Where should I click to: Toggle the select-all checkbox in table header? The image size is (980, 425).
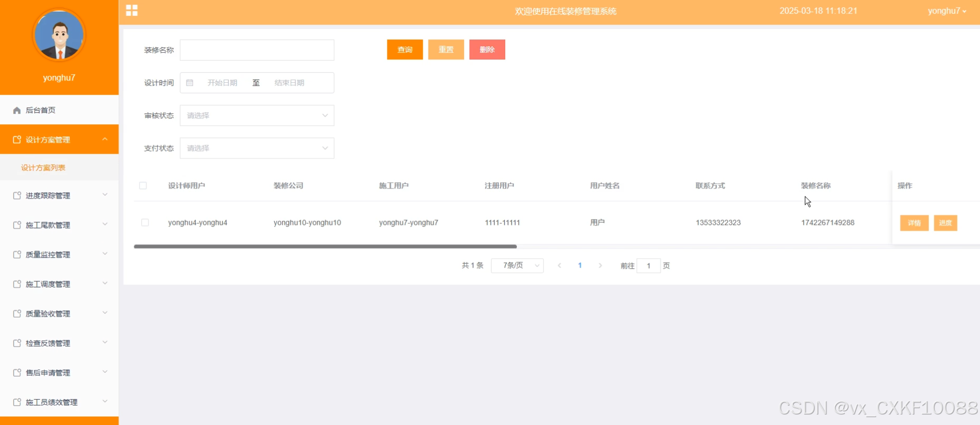pyautogui.click(x=143, y=185)
